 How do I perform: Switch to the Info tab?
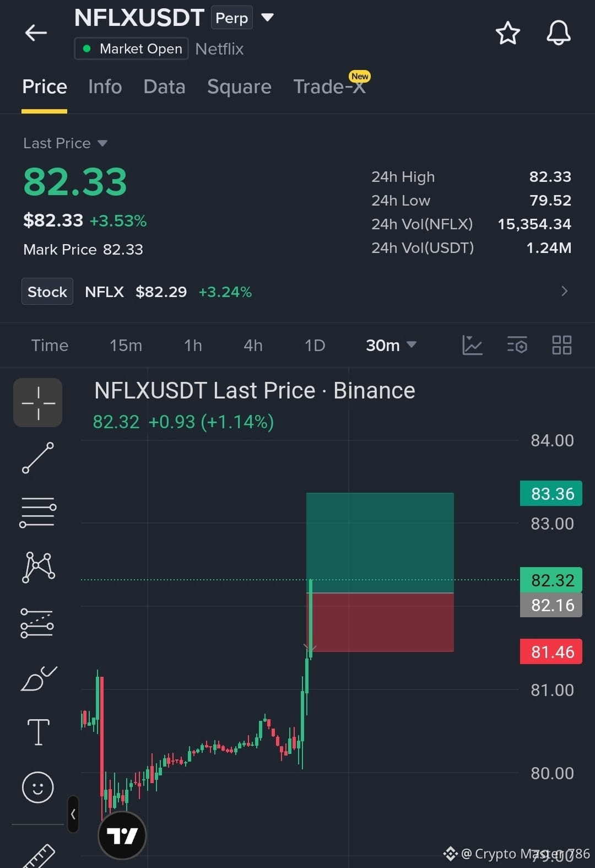[x=105, y=87]
